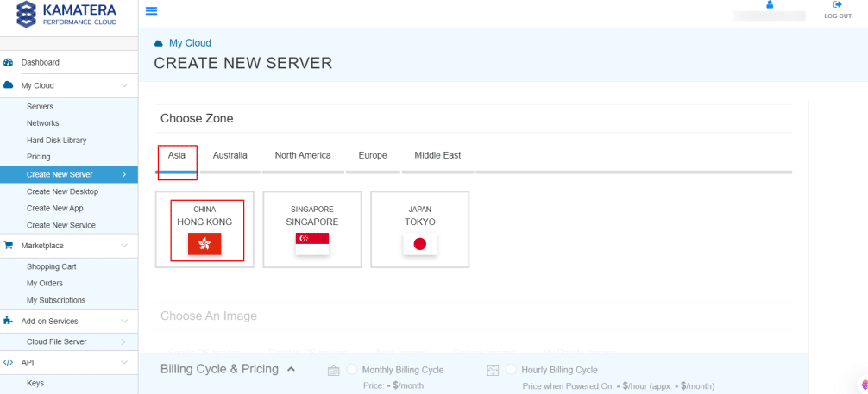Click the hourly billing icon
Image resolution: width=868 pixels, height=394 pixels.
[493, 370]
